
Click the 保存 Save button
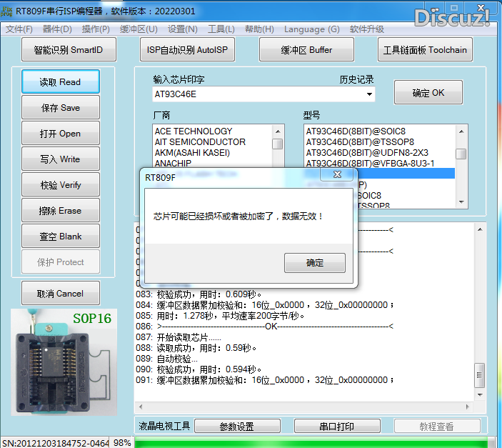click(x=61, y=107)
